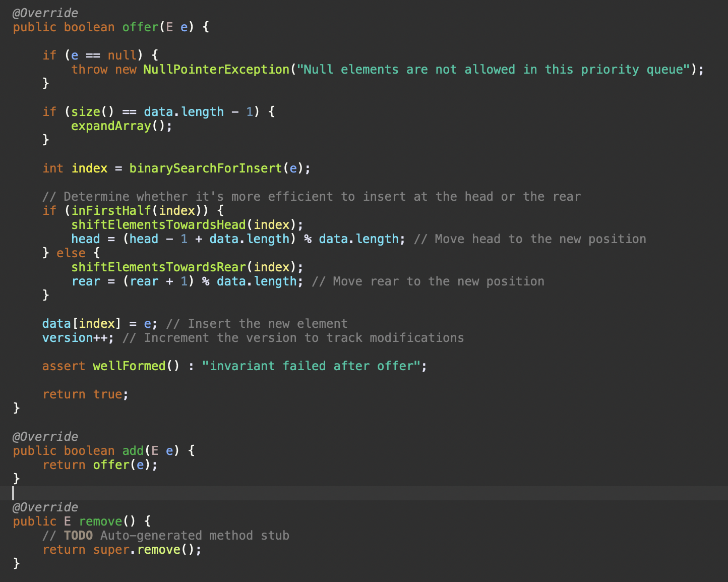
Task: Click the rear variable assignment line
Action: [x=86, y=281]
